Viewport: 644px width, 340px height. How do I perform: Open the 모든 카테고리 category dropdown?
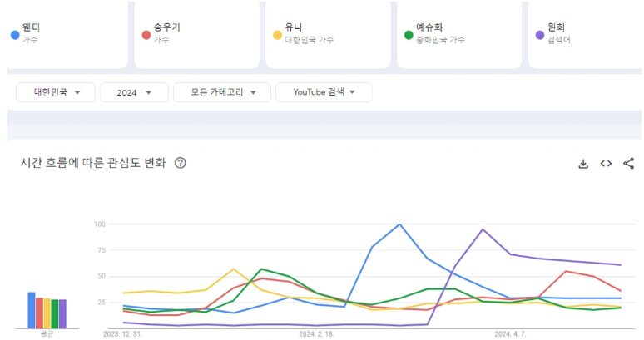[x=221, y=92]
